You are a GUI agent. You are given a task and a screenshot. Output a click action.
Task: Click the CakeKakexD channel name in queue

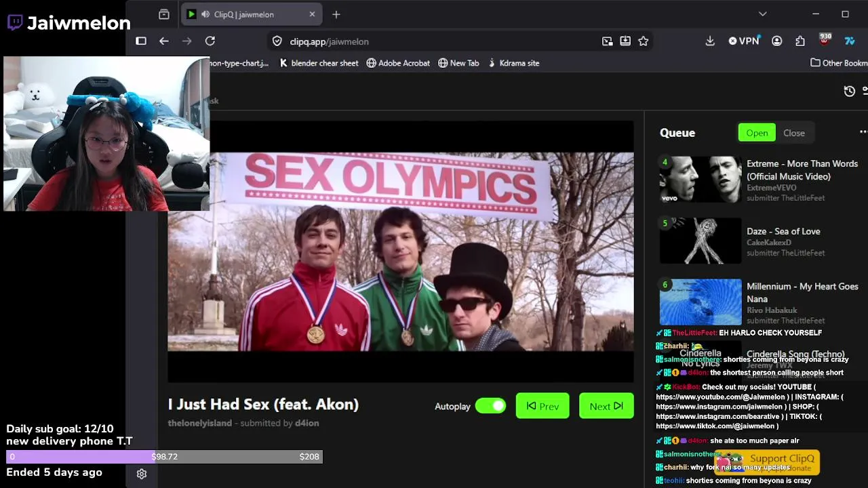pos(769,243)
